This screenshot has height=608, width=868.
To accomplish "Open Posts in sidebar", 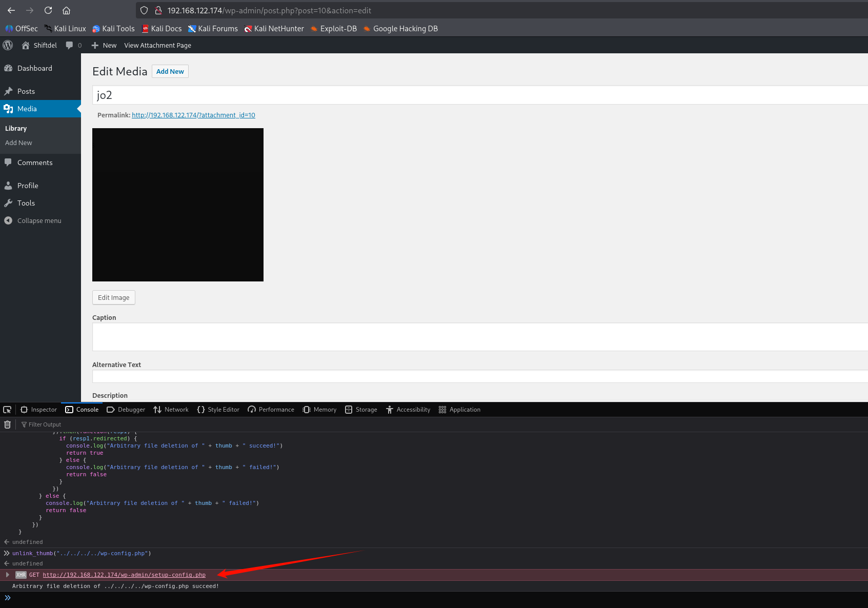I will coord(41,91).
